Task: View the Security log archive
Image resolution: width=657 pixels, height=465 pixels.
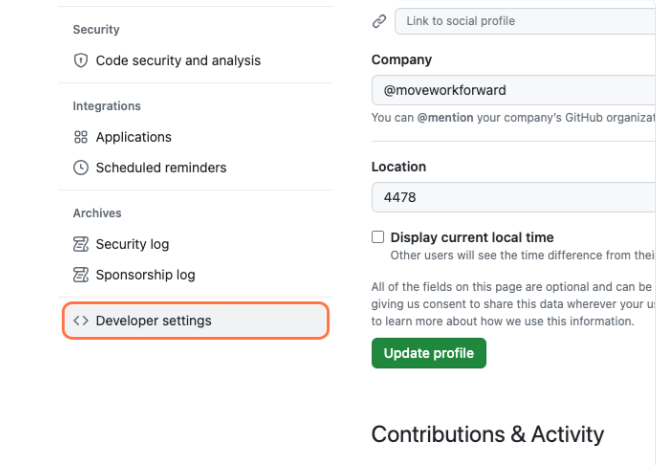Action: [x=132, y=245]
